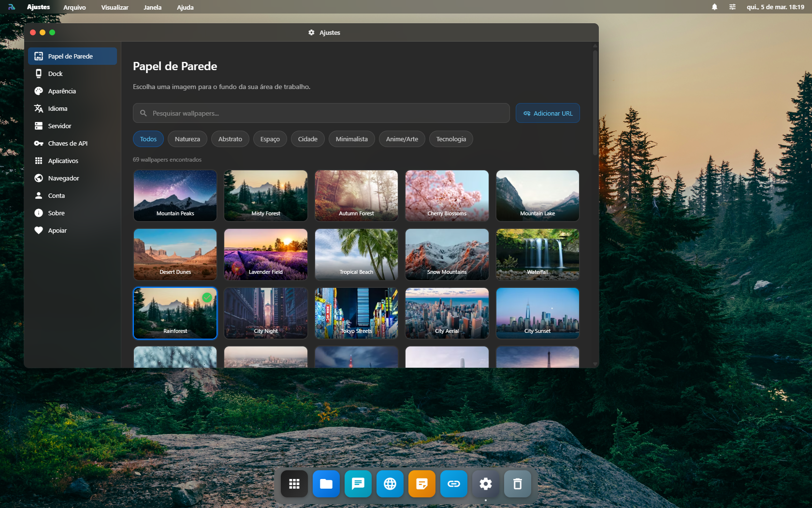Launch Files app from dock
This screenshot has width=812, height=508.
(326, 483)
